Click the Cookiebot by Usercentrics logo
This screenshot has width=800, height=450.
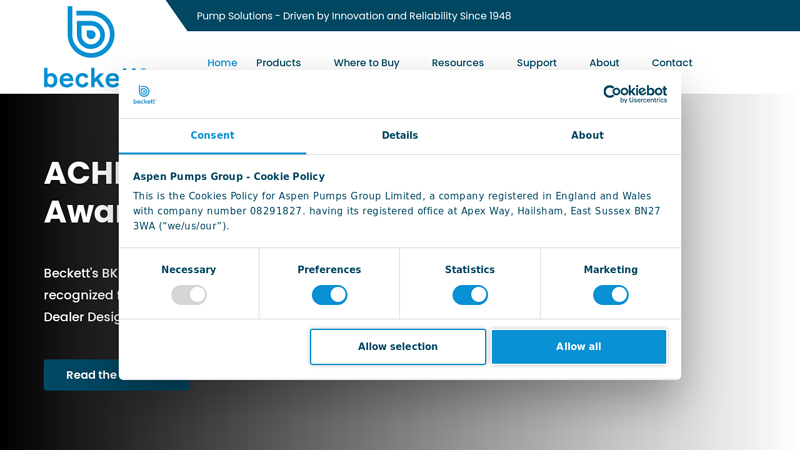pos(634,94)
